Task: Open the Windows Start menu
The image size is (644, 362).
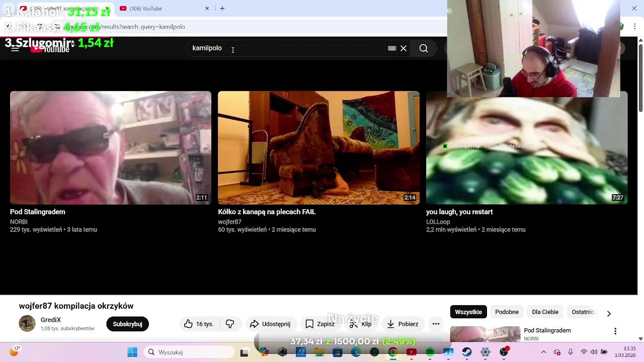Action: [132, 352]
